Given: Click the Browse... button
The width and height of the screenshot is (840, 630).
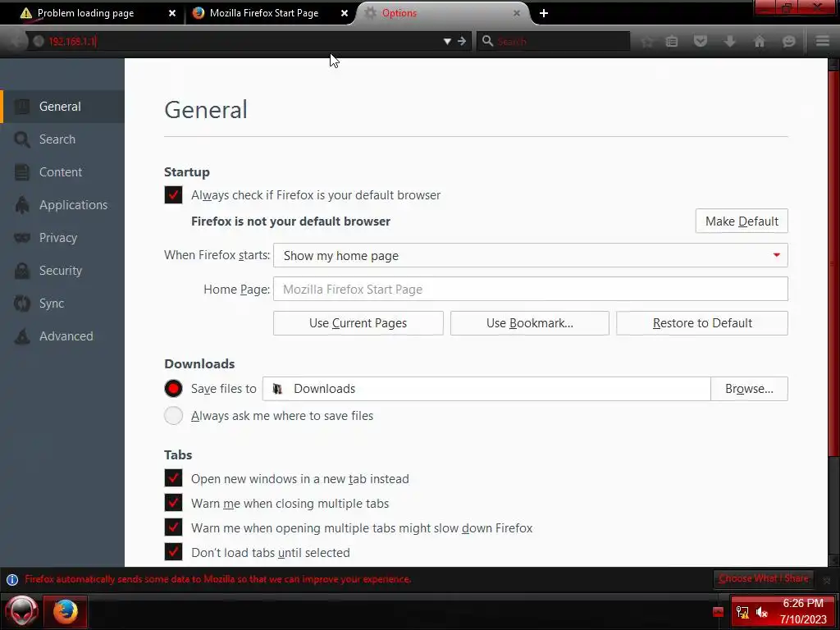Looking at the screenshot, I should coord(749,388).
